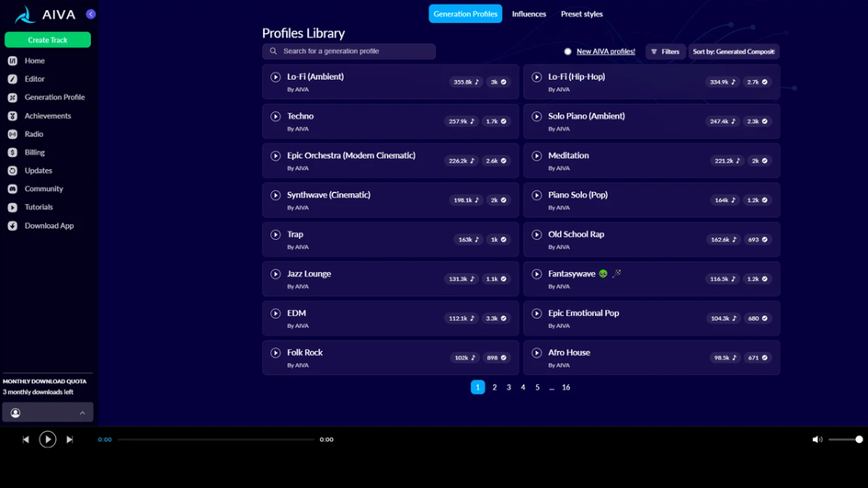Play the Lo-Fi (Hip-Hop) profile preview
The image size is (868, 488).
[536, 77]
